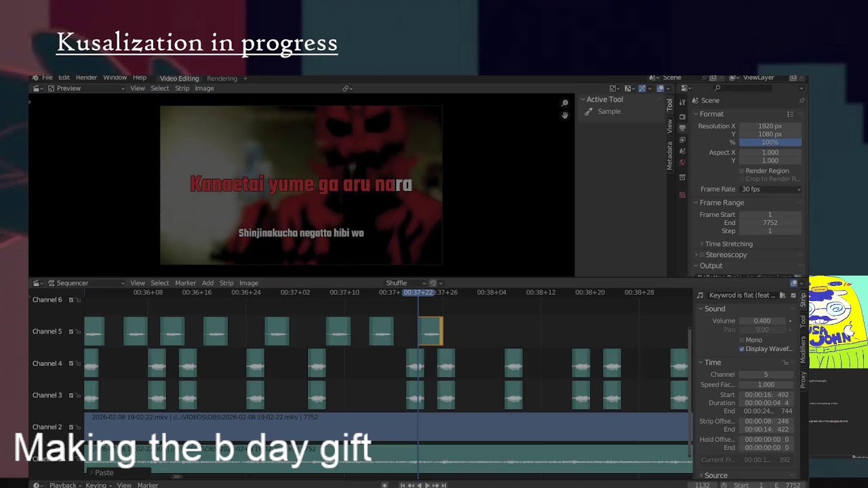868x488 pixels.
Task: Click the zoom magnifier in preview
Action: tap(565, 103)
